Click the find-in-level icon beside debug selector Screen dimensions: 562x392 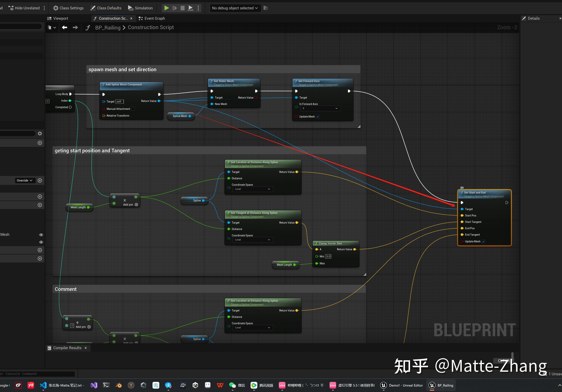(x=266, y=8)
